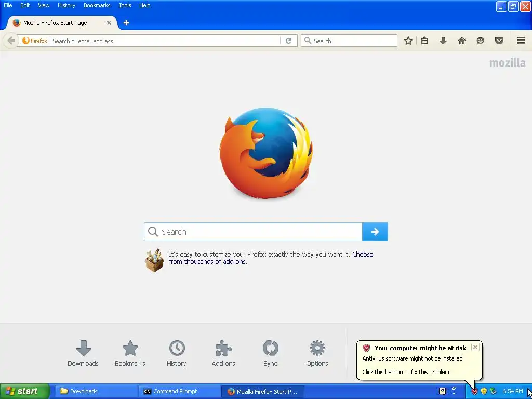Open Sync from the start page launcher
The width and height of the screenshot is (532, 399).
tap(270, 353)
